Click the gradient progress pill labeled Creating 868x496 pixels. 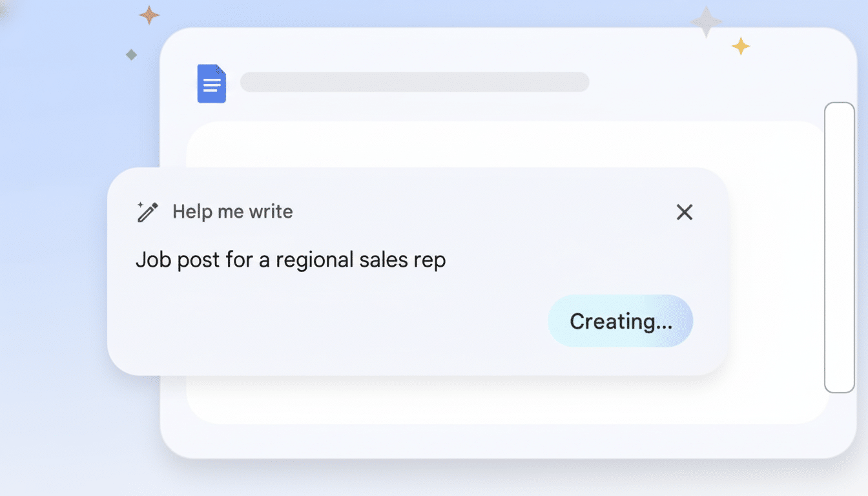(620, 321)
